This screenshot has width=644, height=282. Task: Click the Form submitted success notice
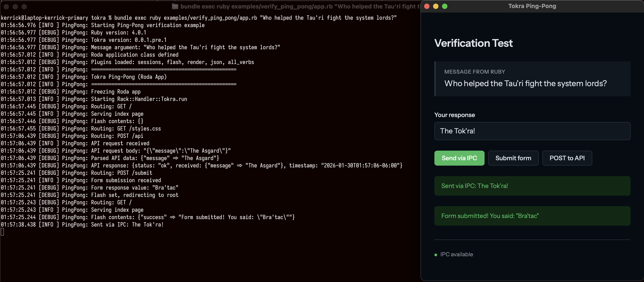pos(532,216)
